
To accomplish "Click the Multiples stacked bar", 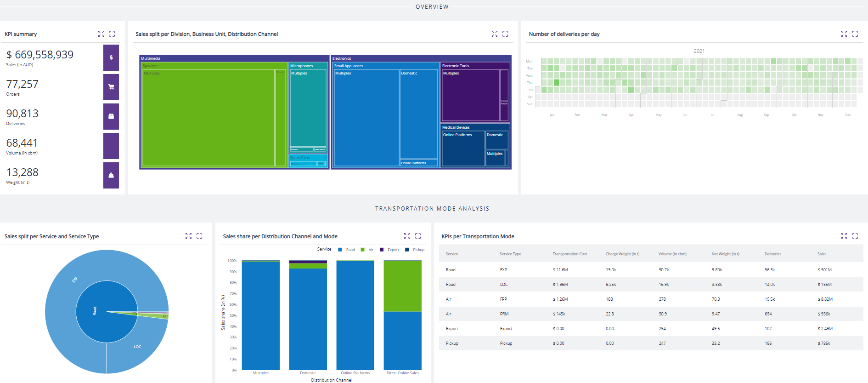I will tap(260, 315).
